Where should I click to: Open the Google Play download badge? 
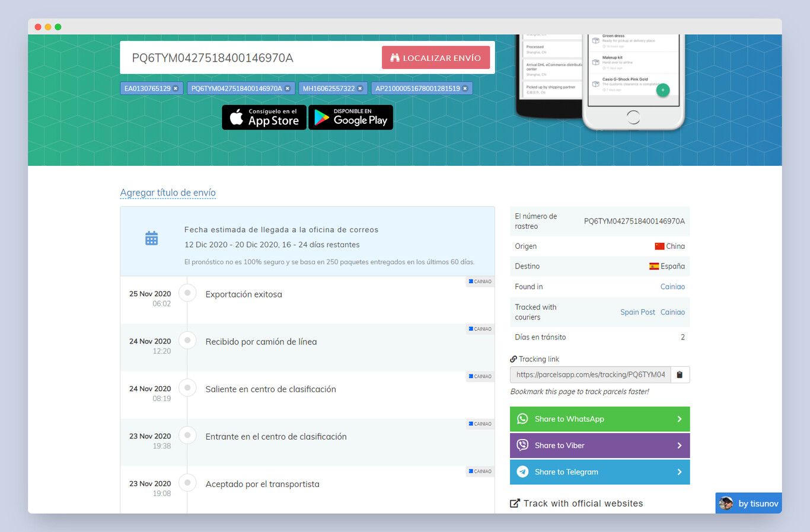351,117
